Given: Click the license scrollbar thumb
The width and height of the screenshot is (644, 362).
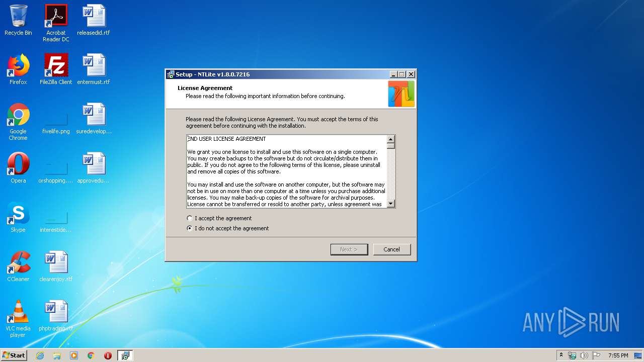Looking at the screenshot, I should click(391, 146).
